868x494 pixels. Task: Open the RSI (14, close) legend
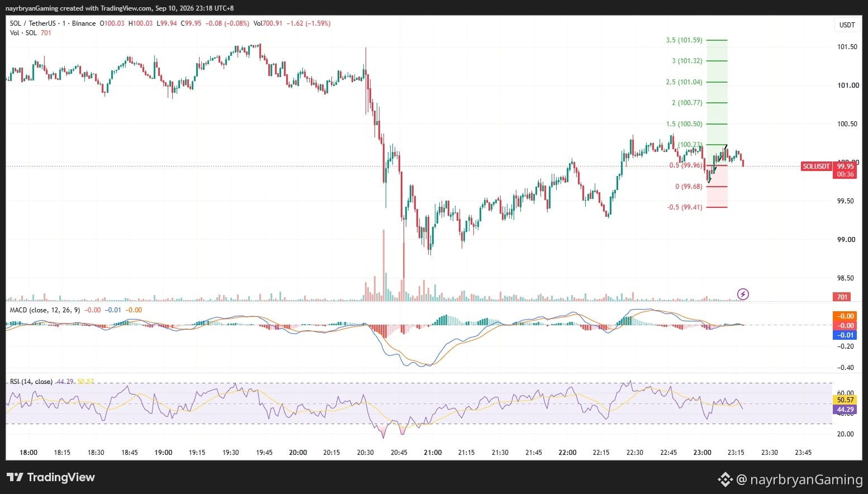(x=31, y=382)
